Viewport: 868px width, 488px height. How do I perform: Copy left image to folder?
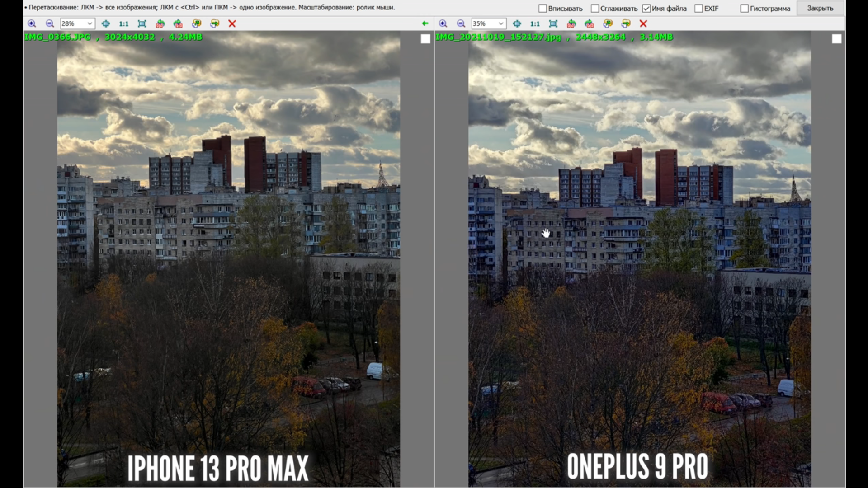tap(197, 23)
